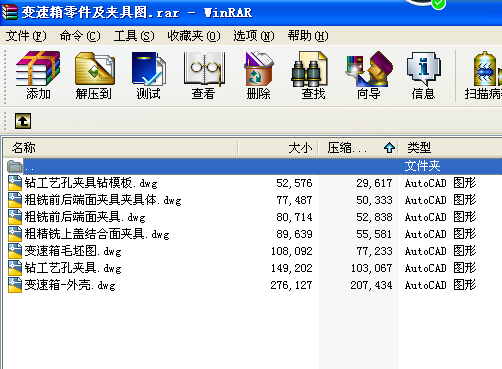Image resolution: width=502 pixels, height=369 pixels.
Task: Click the file icon of 变速箱-外壳.dwg
Action: point(15,285)
